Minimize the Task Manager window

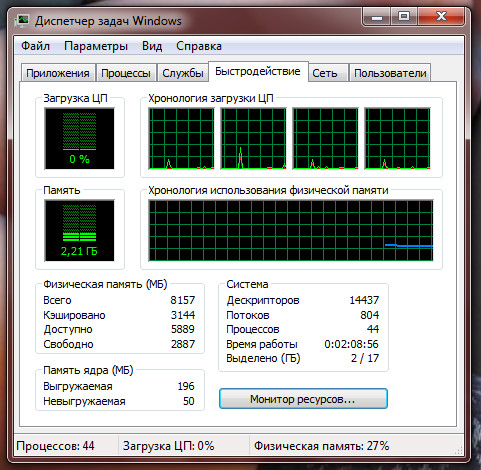click(377, 16)
